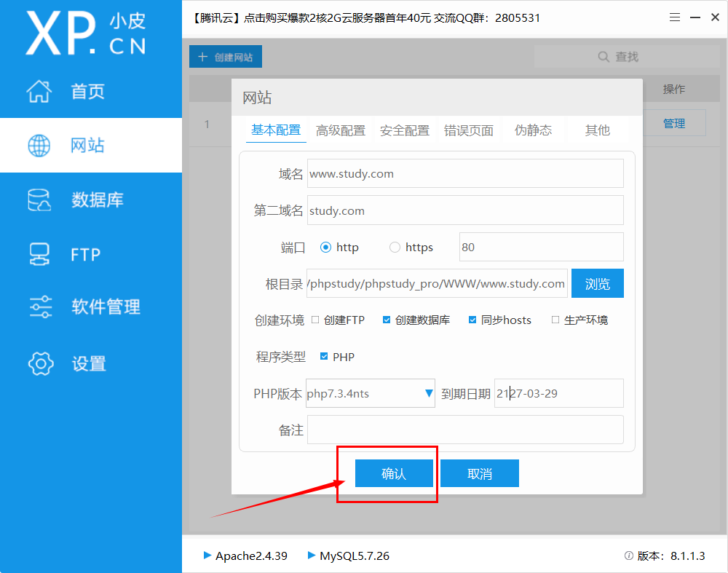The width and height of the screenshot is (728, 573).
Task: Open the 数据库 database icon
Action: point(39,200)
